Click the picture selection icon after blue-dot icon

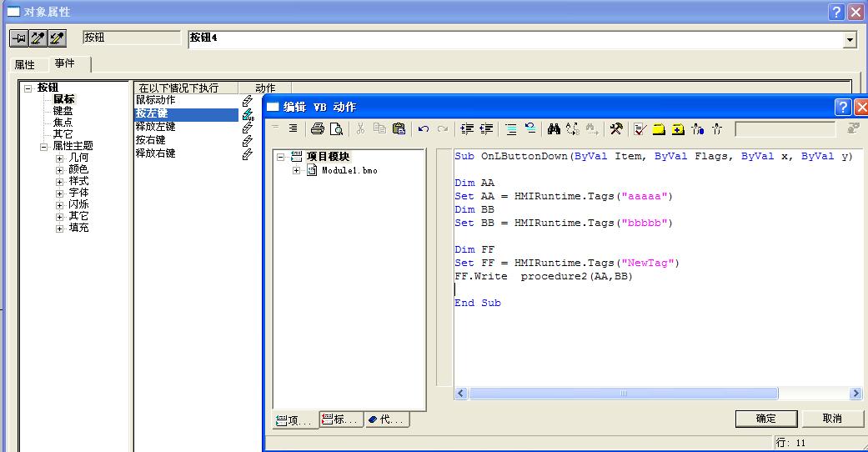pyautogui.click(x=717, y=129)
